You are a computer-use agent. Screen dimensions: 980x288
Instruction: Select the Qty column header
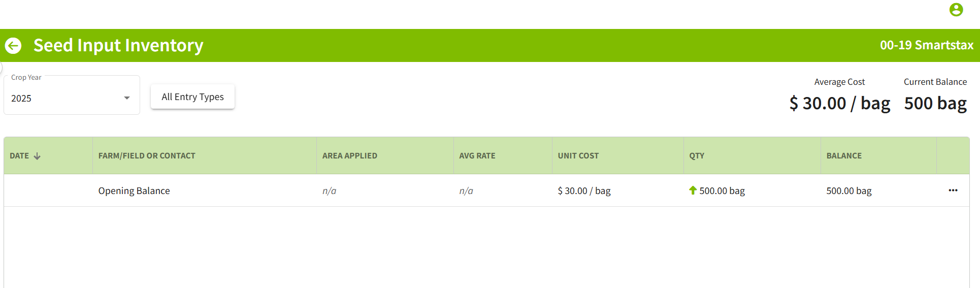coord(696,156)
